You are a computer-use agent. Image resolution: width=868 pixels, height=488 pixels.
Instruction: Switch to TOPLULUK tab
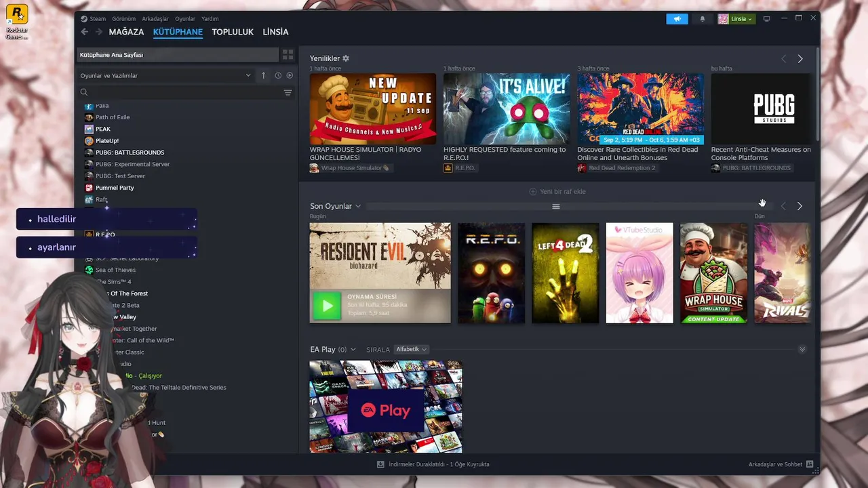pyautogui.click(x=233, y=32)
